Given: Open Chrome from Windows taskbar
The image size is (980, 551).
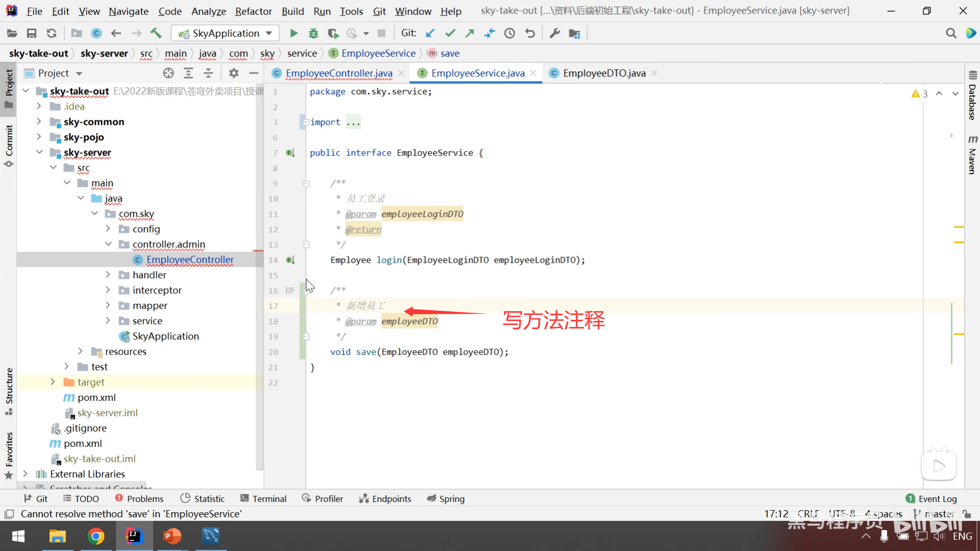Looking at the screenshot, I should click(95, 536).
